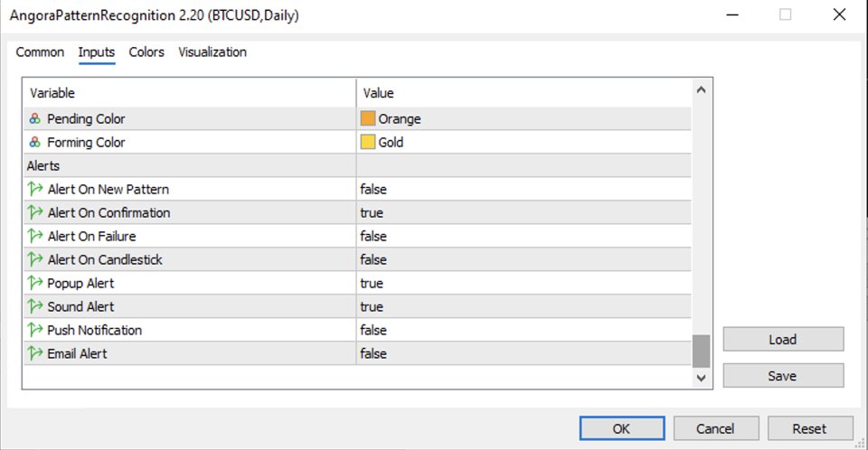
Task: Select the Gold value text
Action: [391, 142]
